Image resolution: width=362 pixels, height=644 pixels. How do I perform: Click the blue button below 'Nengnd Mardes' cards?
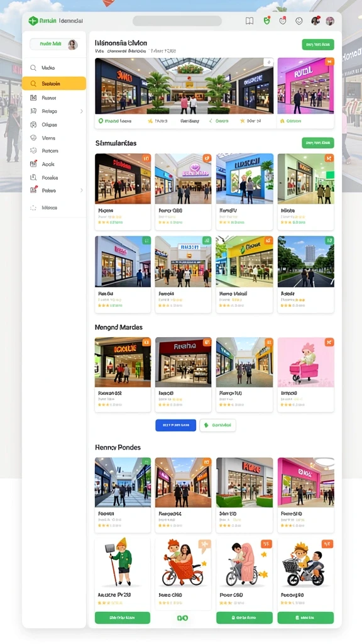pos(176,425)
